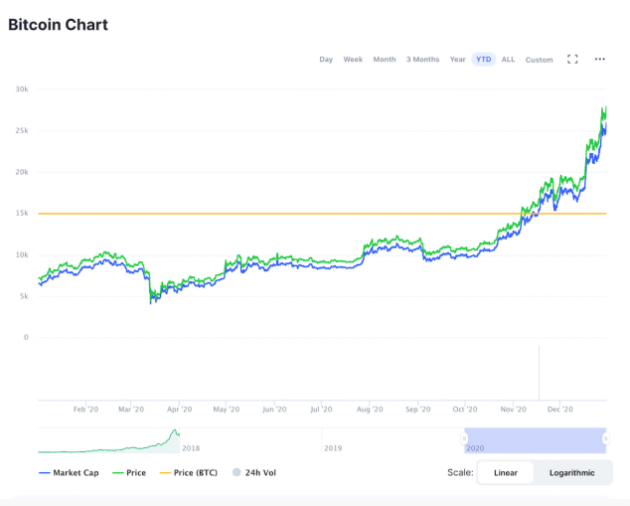Click the Bitcoin Chart heading
The image size is (630, 506).
58,25
